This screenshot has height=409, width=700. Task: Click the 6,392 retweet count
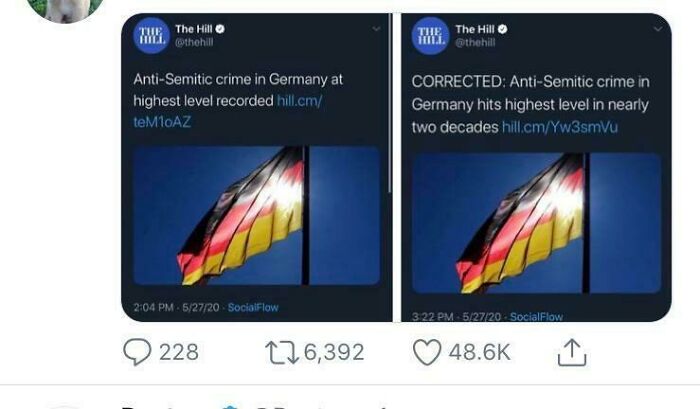(332, 352)
